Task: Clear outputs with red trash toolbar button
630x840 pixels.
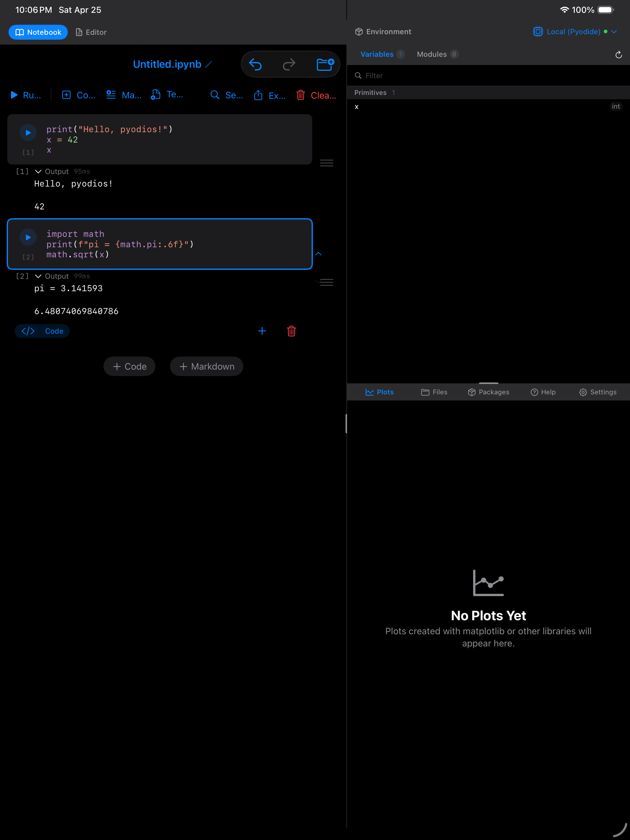Action: (x=316, y=95)
